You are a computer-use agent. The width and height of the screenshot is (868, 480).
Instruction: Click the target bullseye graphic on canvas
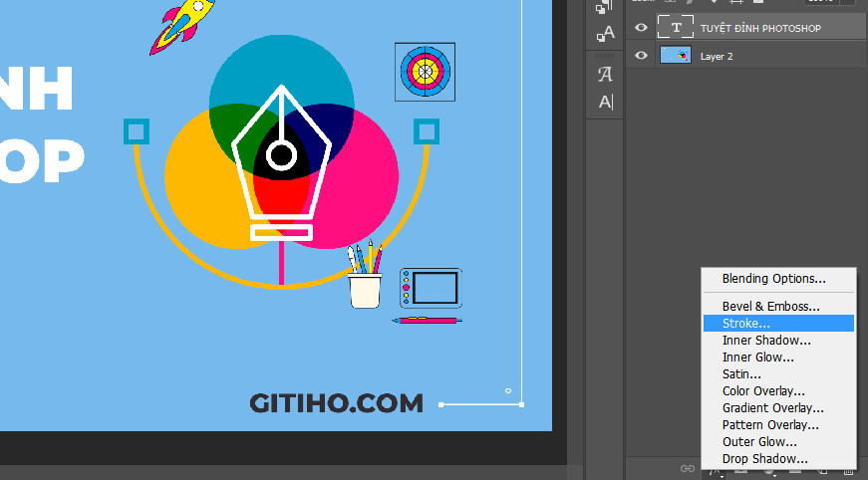click(x=426, y=72)
